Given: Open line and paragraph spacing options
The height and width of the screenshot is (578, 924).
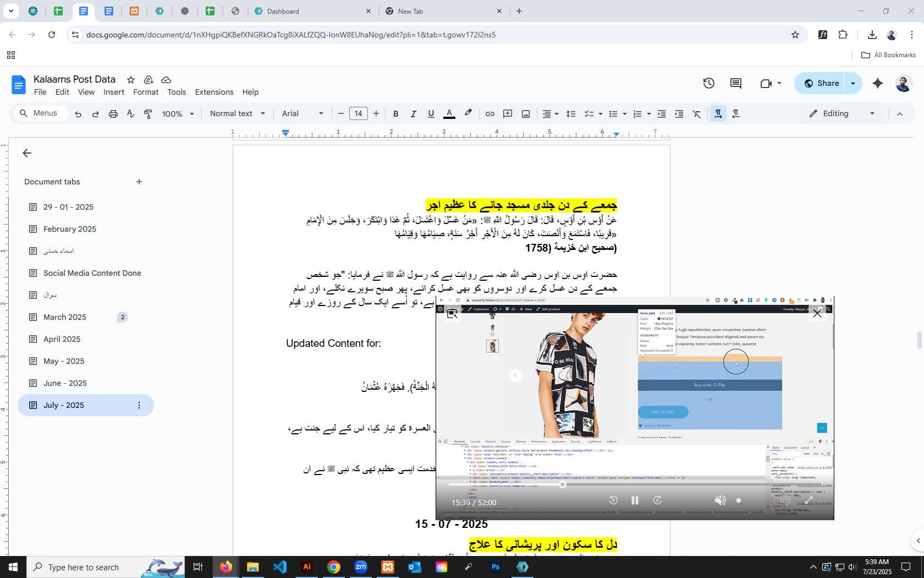Looking at the screenshot, I should 571,114.
